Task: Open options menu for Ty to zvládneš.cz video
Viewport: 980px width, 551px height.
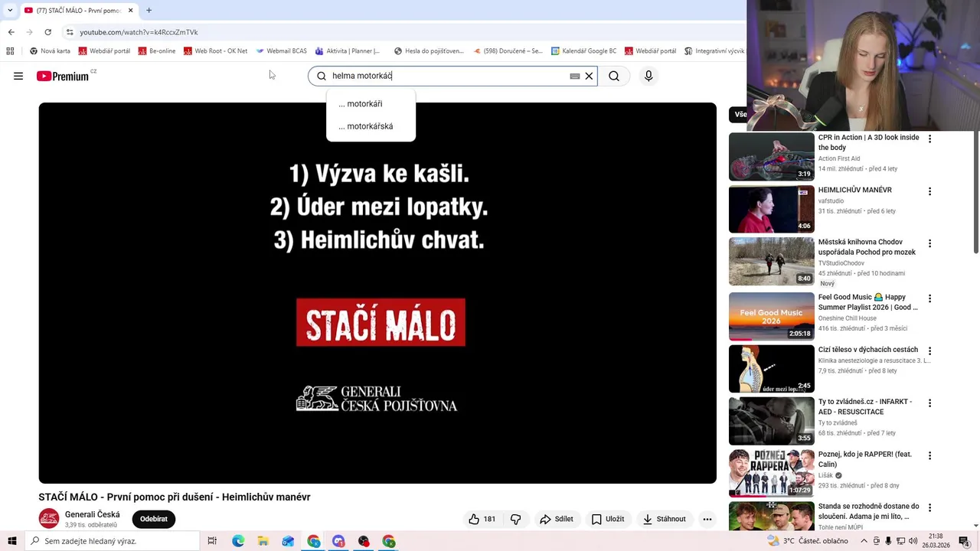Action: (929, 403)
